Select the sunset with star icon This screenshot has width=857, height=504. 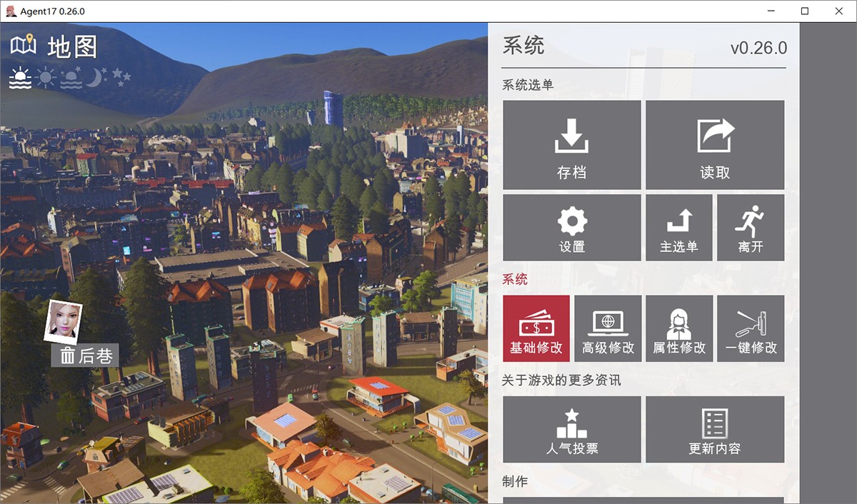(71, 78)
